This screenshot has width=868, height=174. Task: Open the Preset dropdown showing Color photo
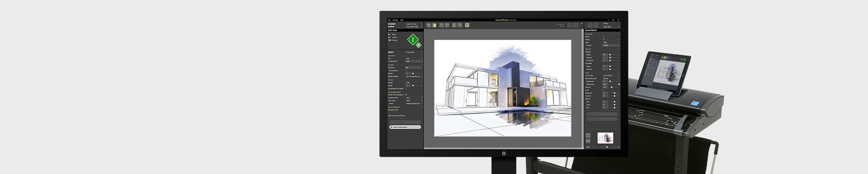point(414,52)
